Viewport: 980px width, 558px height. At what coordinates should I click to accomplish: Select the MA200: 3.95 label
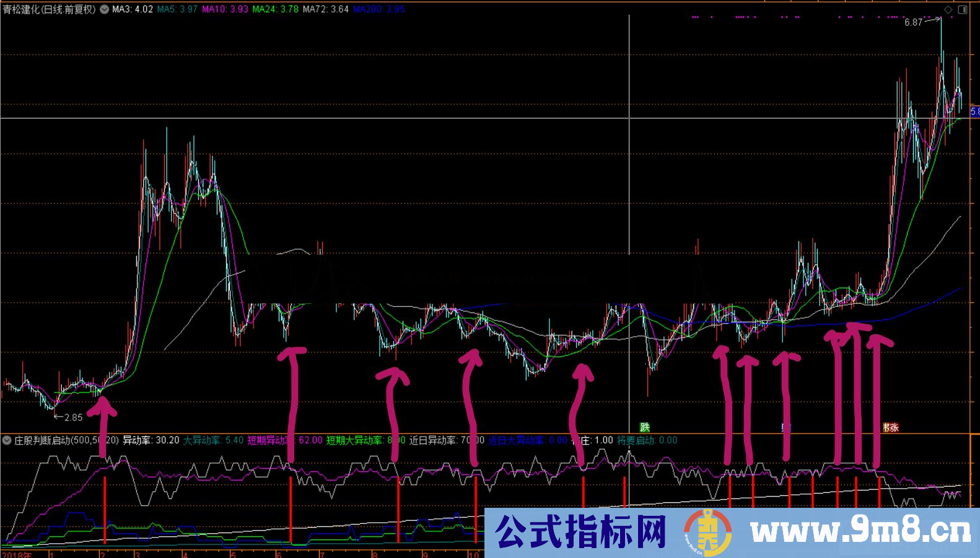point(378,9)
